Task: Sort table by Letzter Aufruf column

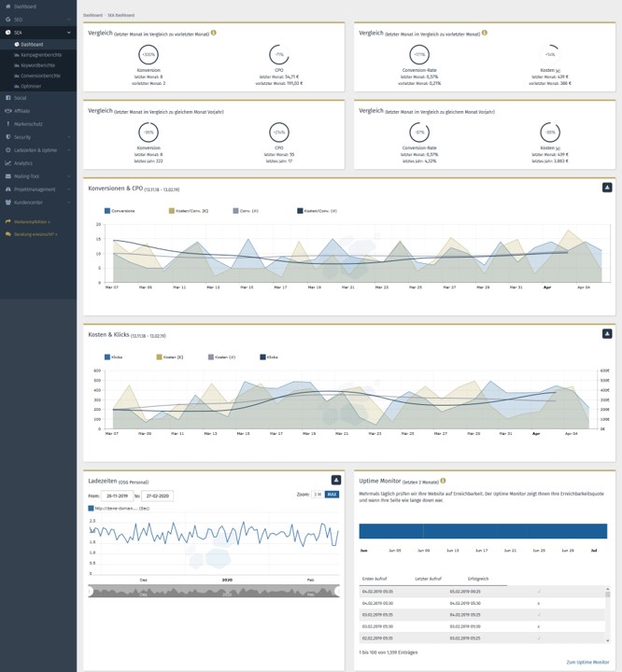Action: (x=428, y=579)
